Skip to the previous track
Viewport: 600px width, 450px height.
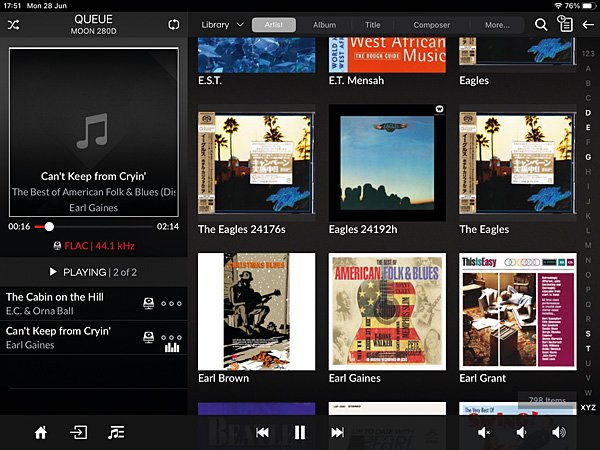click(x=262, y=433)
